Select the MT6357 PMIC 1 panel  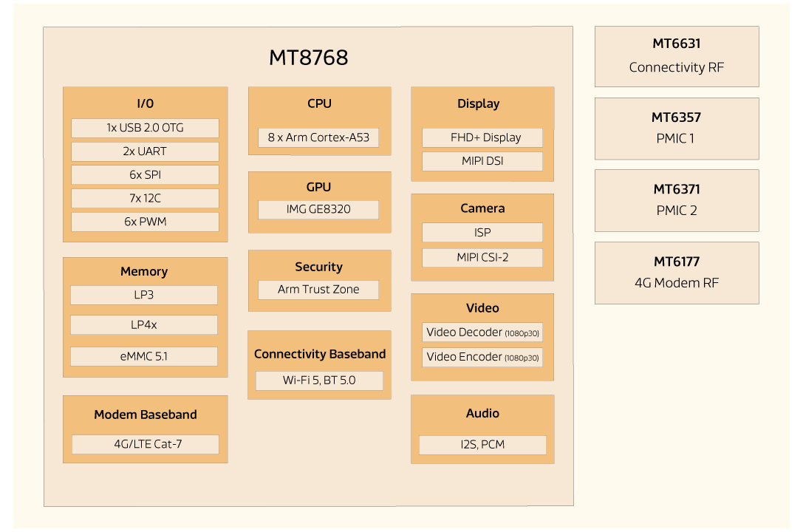[x=677, y=129]
